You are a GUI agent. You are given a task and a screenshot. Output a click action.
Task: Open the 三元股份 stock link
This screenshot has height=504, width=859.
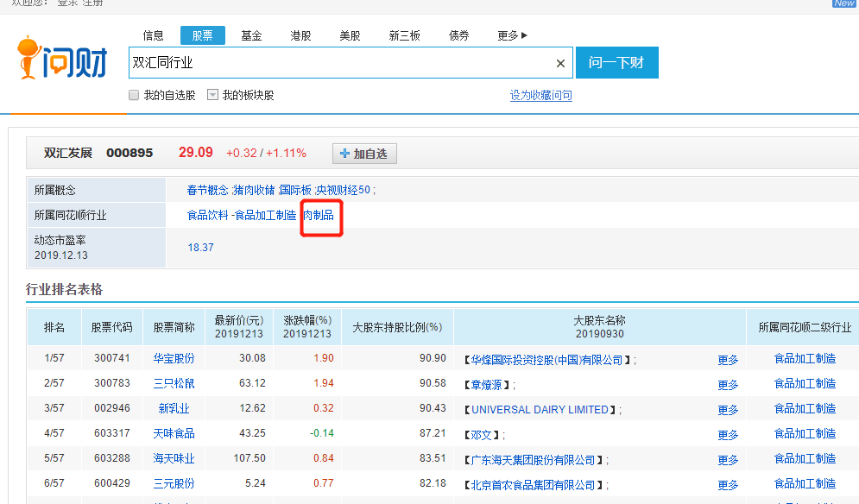coord(174,484)
